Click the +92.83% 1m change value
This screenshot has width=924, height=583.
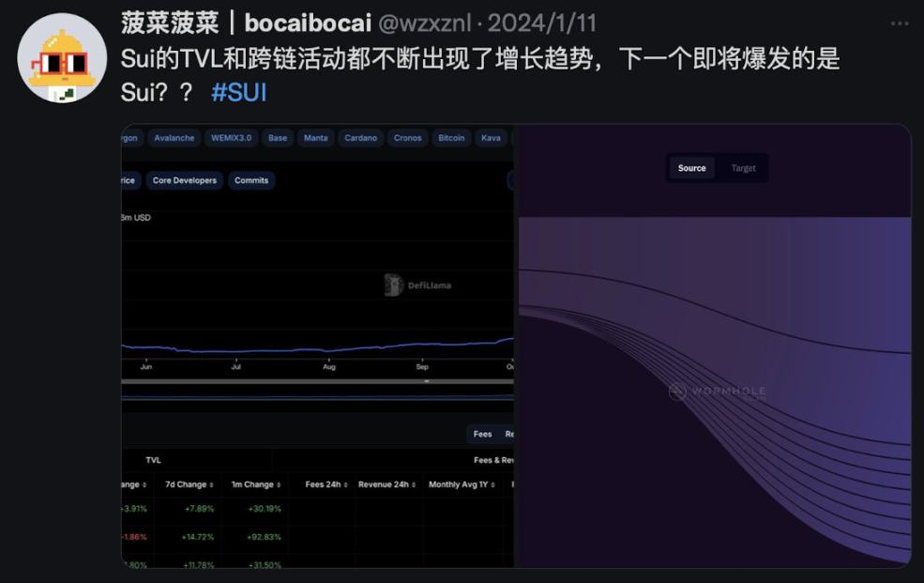point(265,537)
